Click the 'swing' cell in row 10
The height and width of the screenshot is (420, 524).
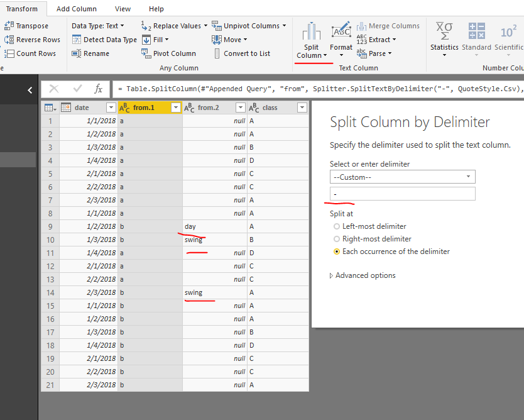pyautogui.click(x=214, y=240)
